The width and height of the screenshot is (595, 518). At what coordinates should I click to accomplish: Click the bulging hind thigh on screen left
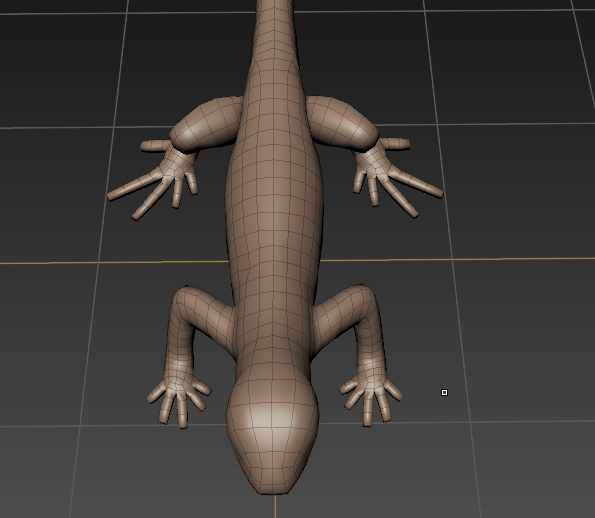point(205,123)
